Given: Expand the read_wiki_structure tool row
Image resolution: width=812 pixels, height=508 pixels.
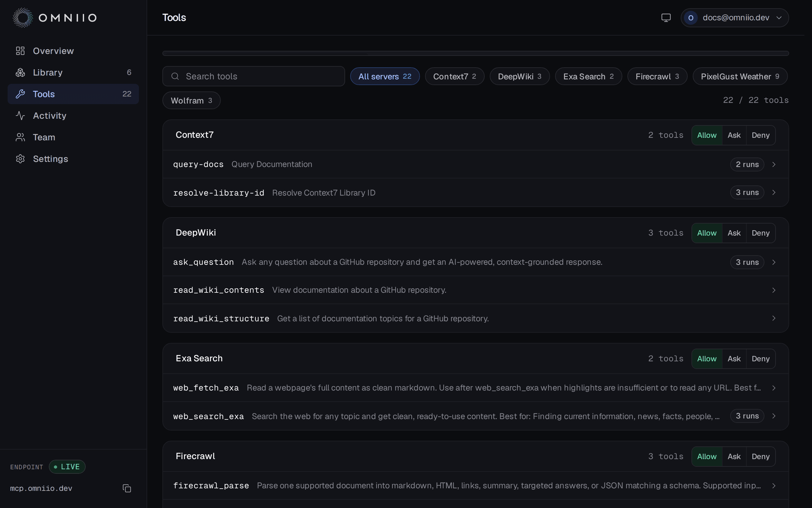Looking at the screenshot, I should [475, 318].
